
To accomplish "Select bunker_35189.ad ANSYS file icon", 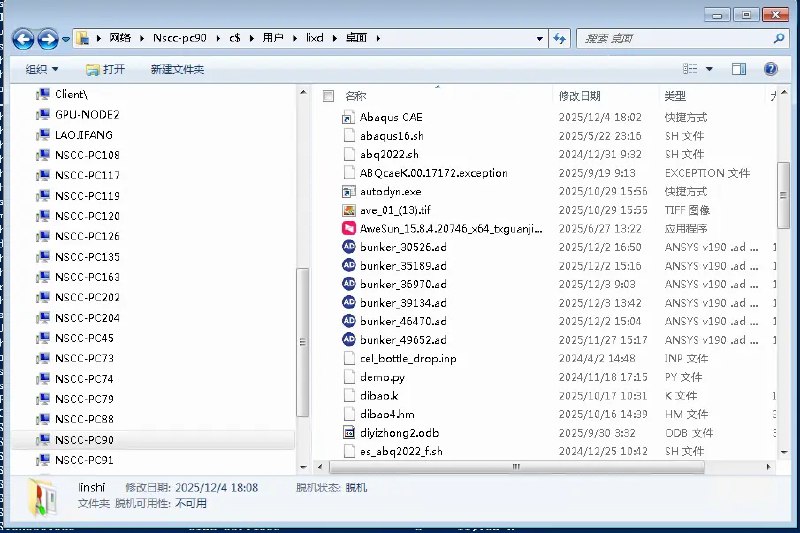I will pos(349,265).
